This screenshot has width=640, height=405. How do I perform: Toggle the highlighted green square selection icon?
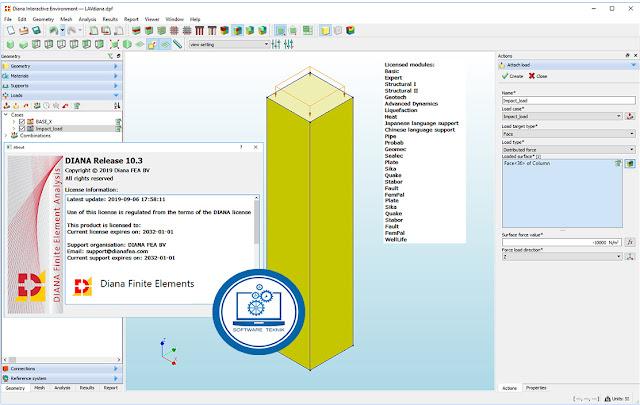tap(280, 30)
